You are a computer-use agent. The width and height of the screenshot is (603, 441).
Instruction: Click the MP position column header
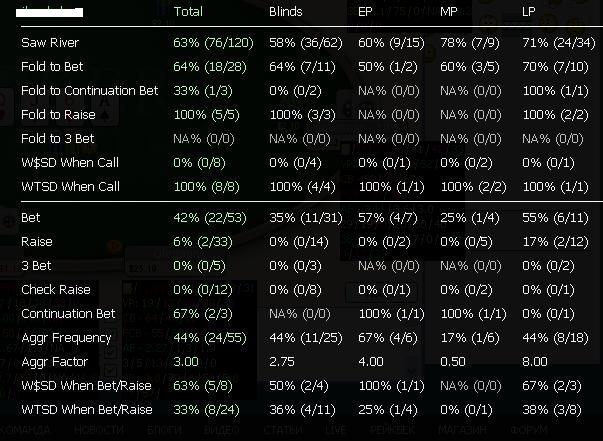(x=449, y=12)
